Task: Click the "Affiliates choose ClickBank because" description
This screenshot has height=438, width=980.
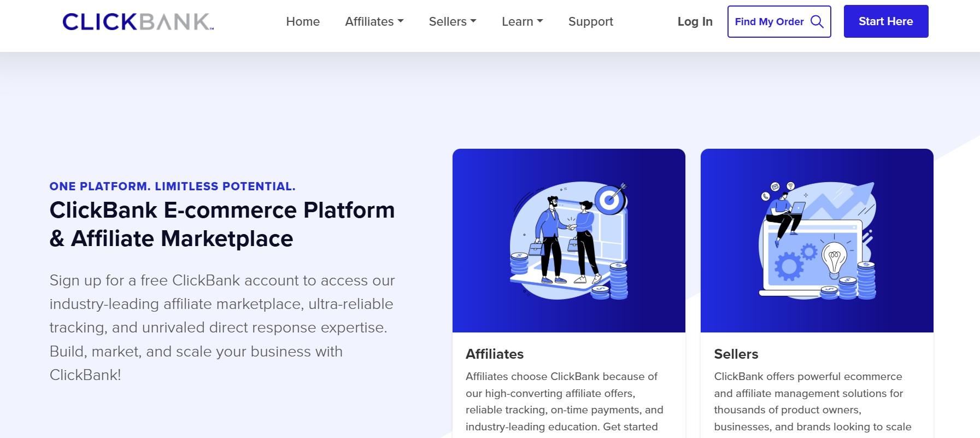Action: click(564, 402)
